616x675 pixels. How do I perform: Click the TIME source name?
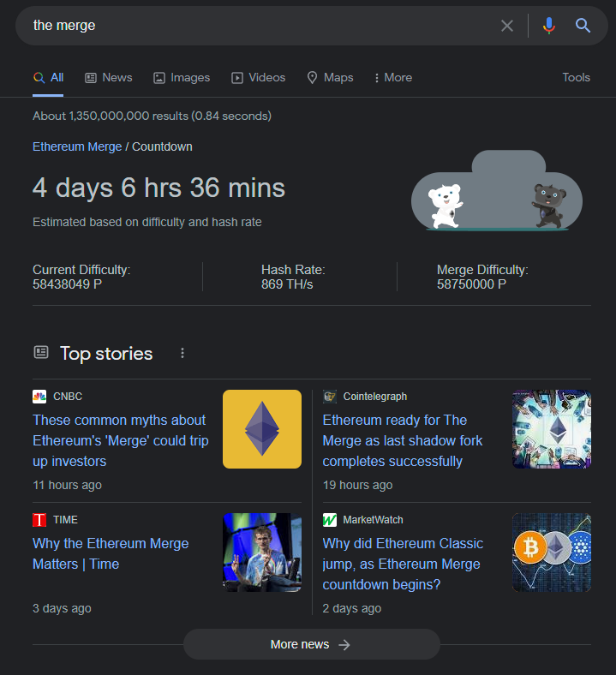pos(65,520)
